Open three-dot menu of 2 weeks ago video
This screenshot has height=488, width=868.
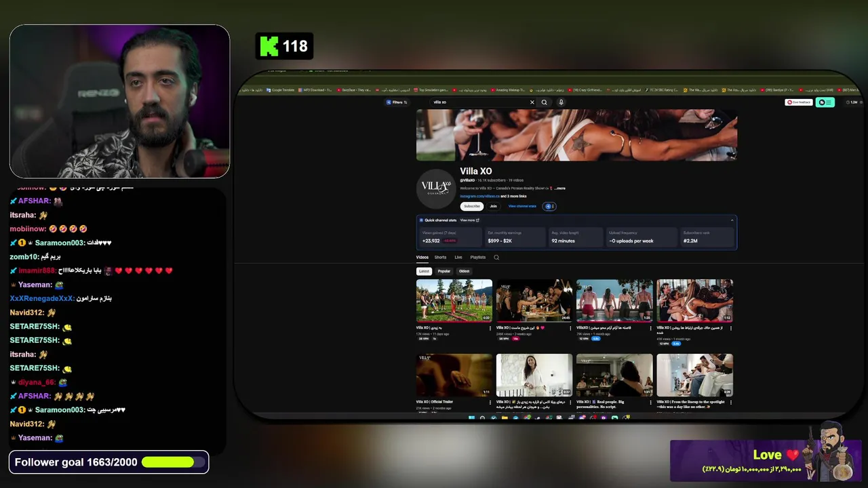point(570,328)
